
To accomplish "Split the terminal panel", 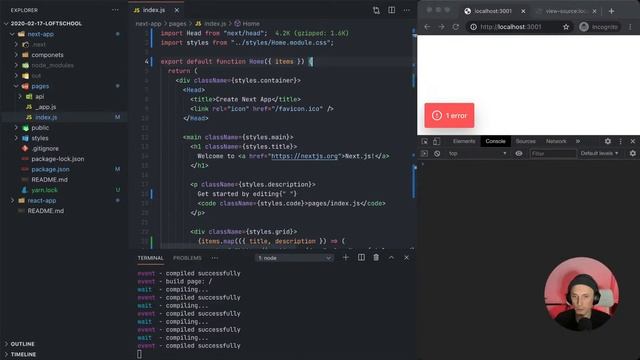I will tap(361, 258).
